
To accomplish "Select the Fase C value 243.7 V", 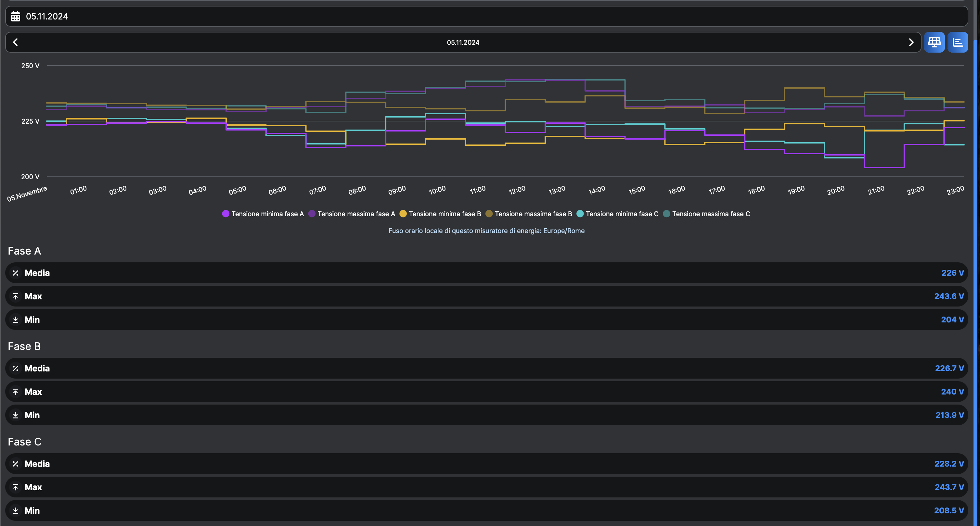I will [949, 487].
